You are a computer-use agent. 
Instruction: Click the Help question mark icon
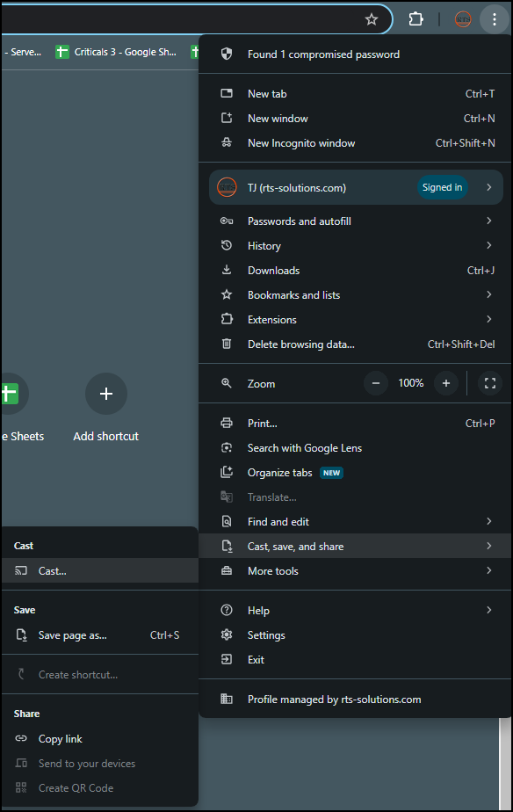[x=227, y=610]
